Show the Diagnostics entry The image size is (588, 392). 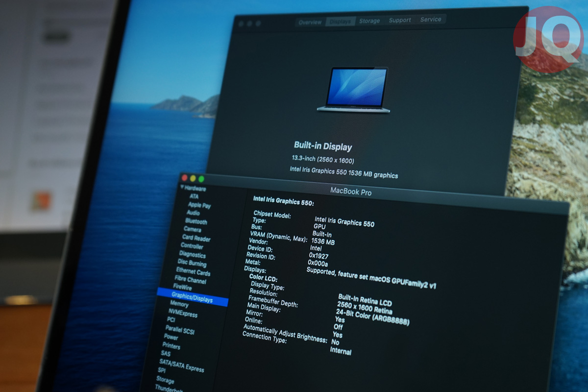(193, 255)
